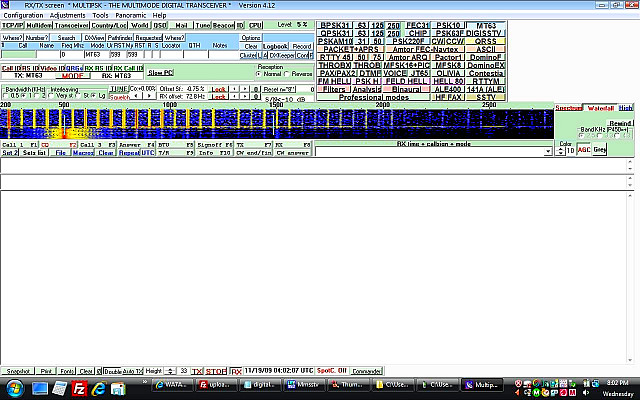Decrease Offset St with left arrow
The width and height of the screenshot is (640, 400).
(234, 89)
